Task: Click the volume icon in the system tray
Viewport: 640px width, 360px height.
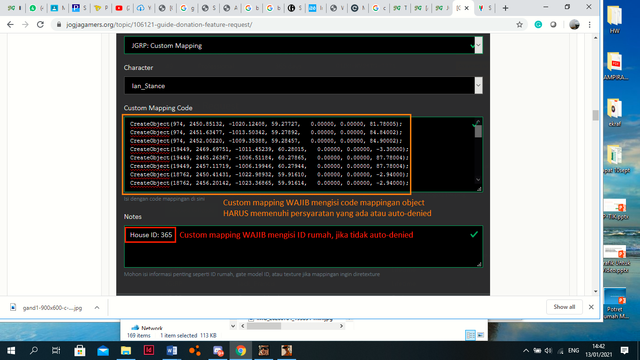Action: pos(548,351)
